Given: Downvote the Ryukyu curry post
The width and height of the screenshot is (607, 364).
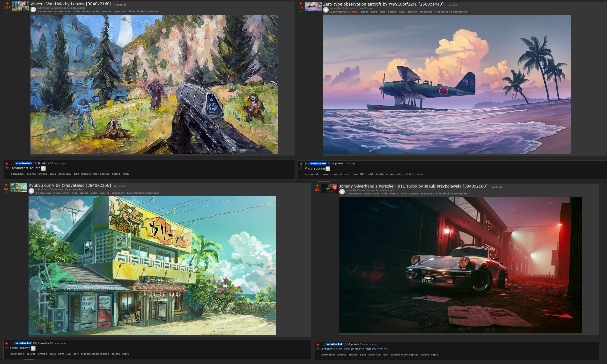Looking at the screenshot, I should [6, 193].
